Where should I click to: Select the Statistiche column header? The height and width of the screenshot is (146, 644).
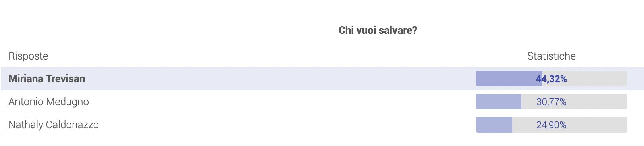(551, 56)
